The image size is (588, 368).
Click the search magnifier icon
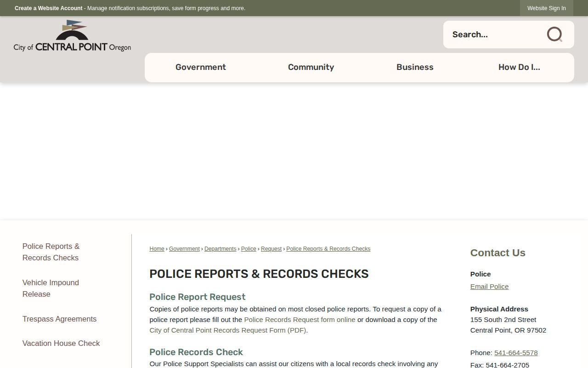(554, 34)
